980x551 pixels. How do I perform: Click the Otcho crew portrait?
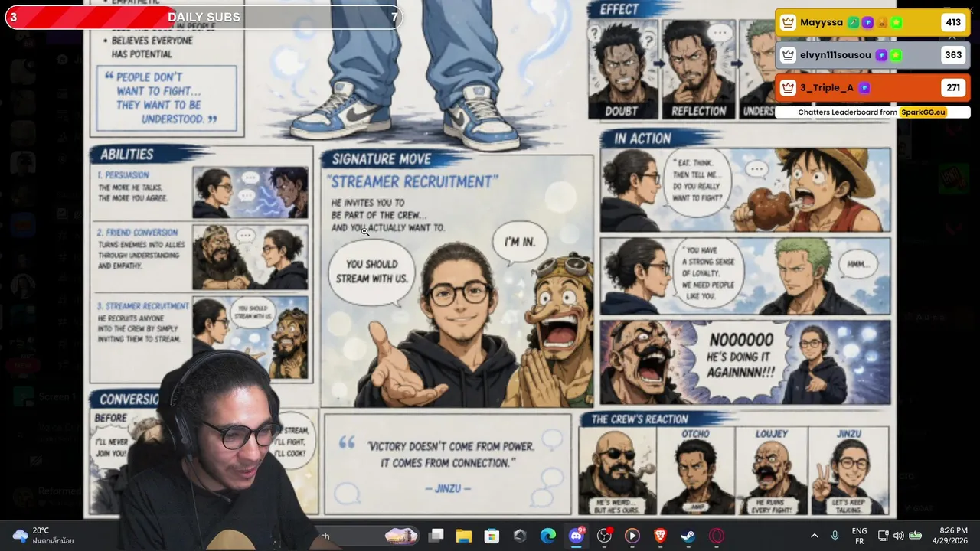(x=695, y=471)
